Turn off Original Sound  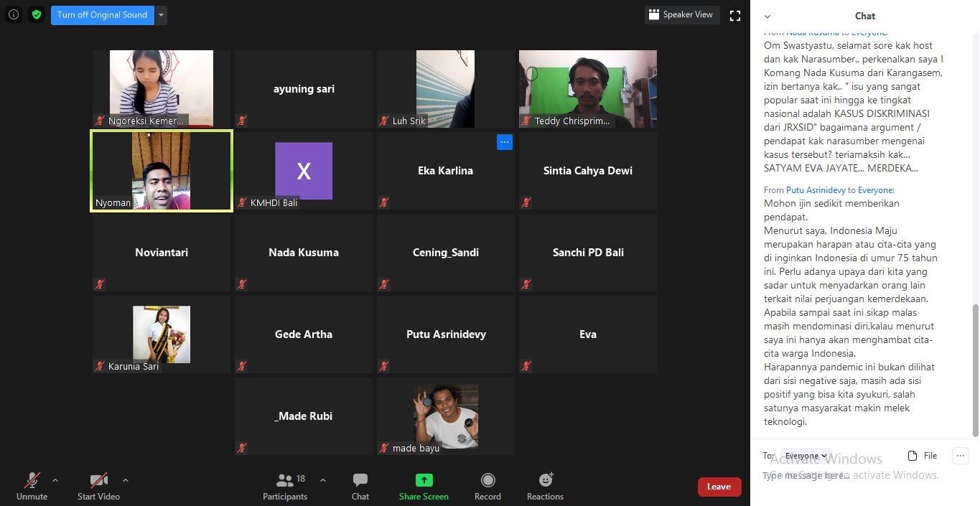102,14
